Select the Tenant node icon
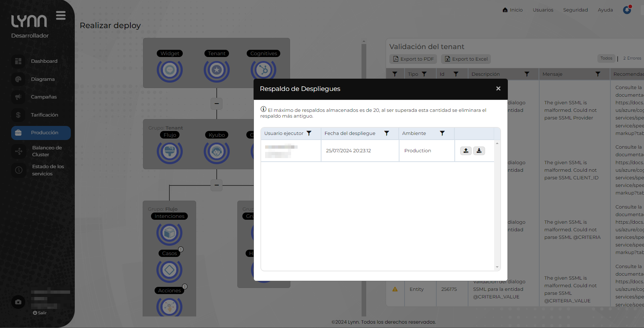 [216, 70]
